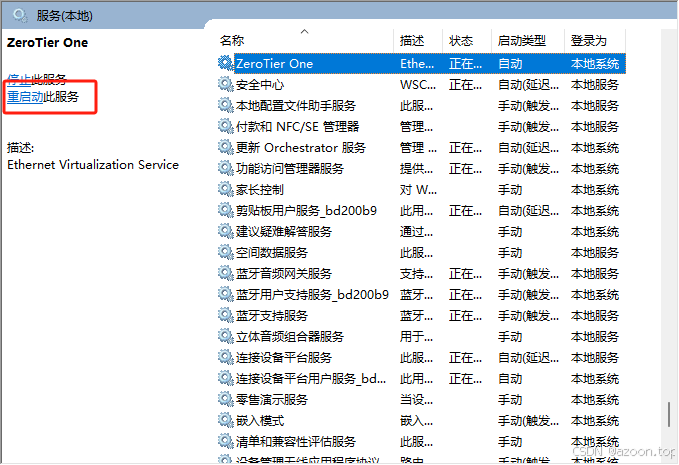
Task: Click the gear icon beside ZeroTier One
Action: [225, 63]
